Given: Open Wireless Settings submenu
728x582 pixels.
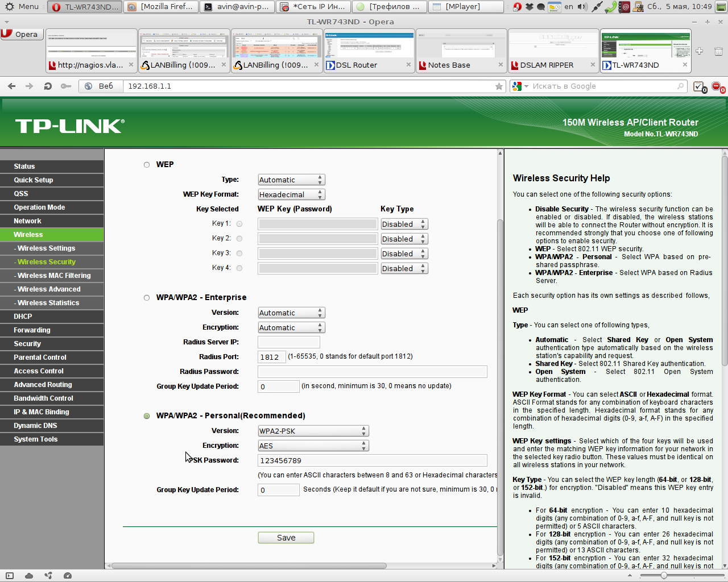Looking at the screenshot, I should click(52, 248).
